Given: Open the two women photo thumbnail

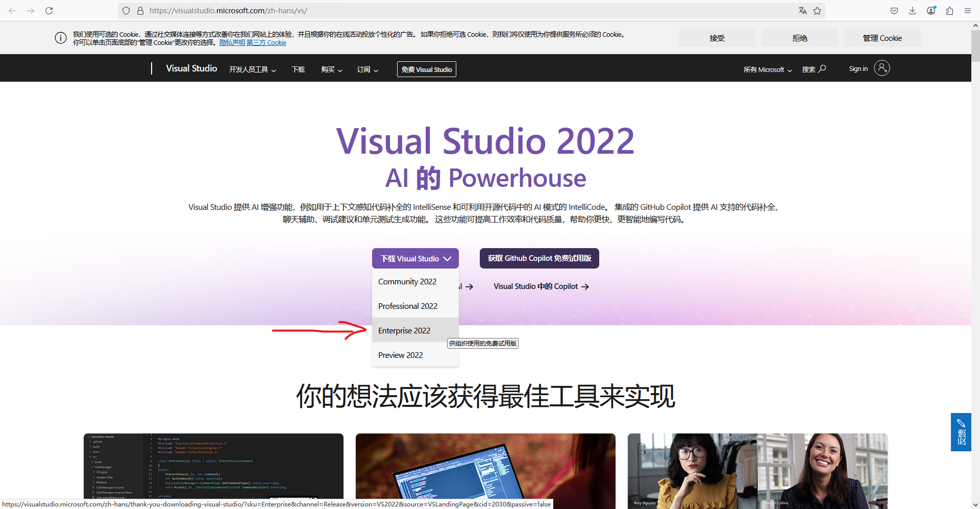Looking at the screenshot, I should click(x=758, y=471).
